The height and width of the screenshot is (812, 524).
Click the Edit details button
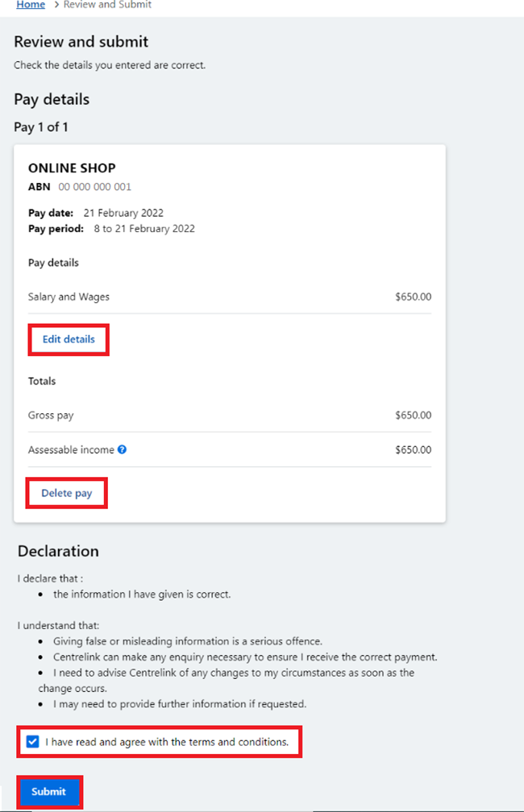(68, 339)
